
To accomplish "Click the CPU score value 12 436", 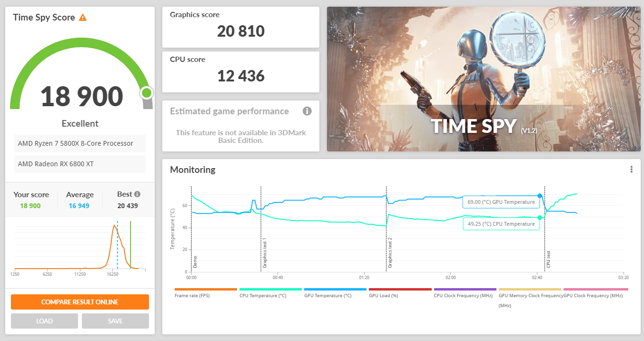I will click(x=241, y=76).
